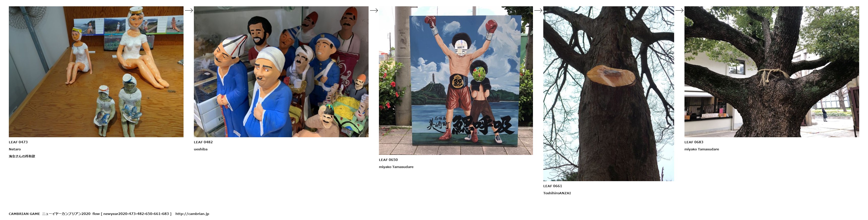The image size is (868, 220).
Task: Open the tree trunk with cut branch photo
Action: (609, 93)
